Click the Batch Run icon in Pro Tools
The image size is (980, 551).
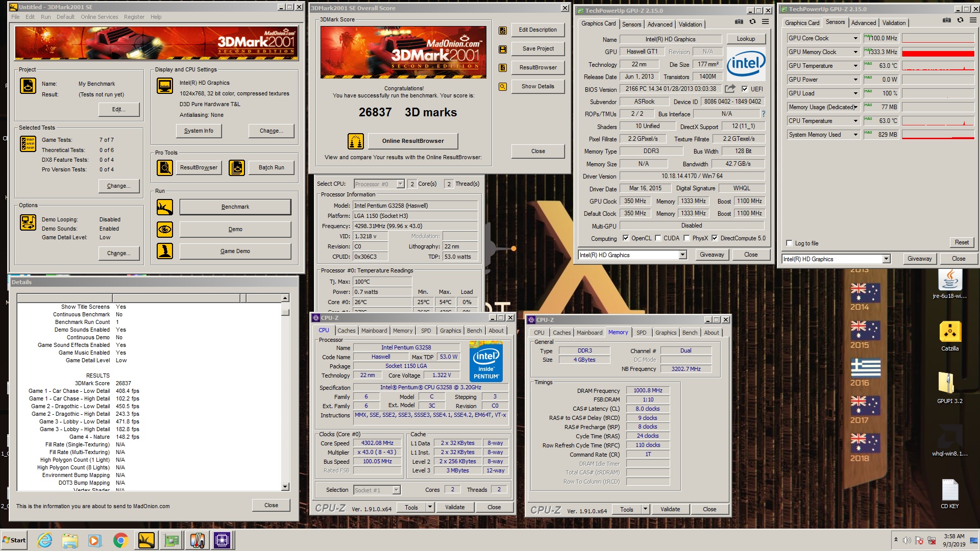coord(237,167)
